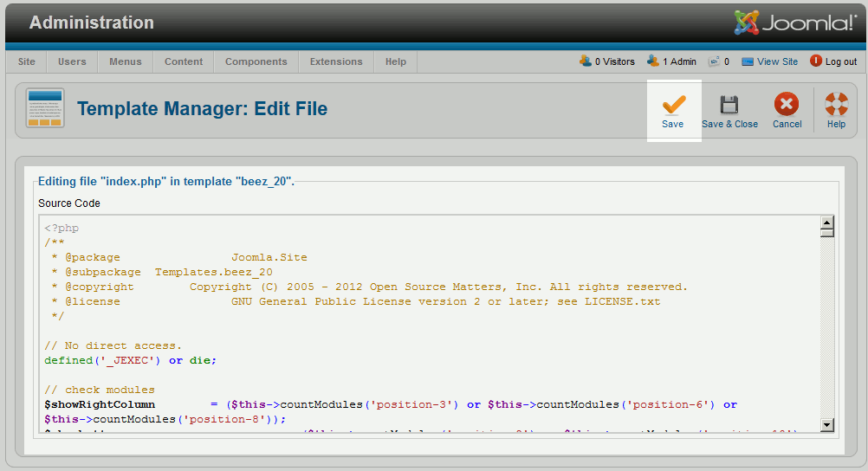Screen dimensions: 868x471
Task: Click the 1 Admin text
Action: (679, 62)
